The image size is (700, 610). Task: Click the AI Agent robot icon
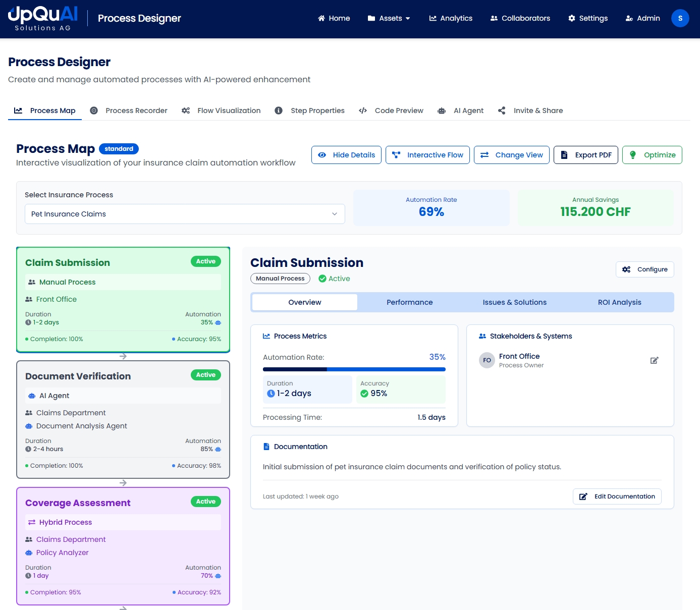(x=442, y=110)
